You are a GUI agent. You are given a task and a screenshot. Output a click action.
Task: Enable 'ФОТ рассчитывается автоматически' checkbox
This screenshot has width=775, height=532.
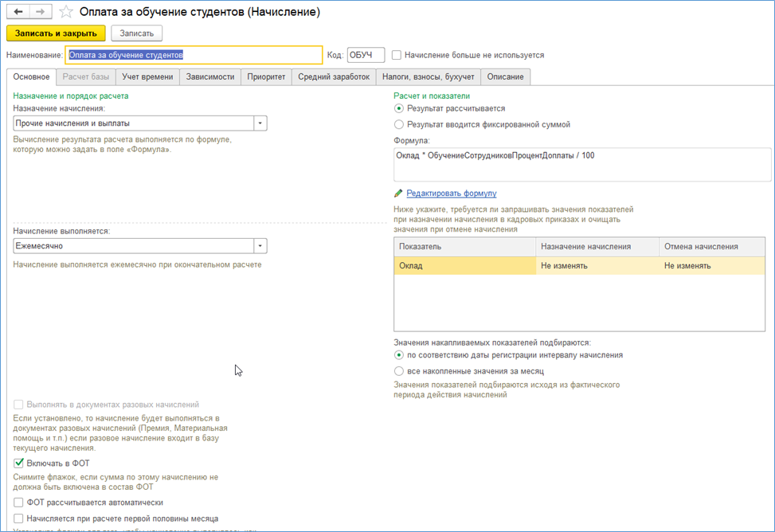click(19, 503)
